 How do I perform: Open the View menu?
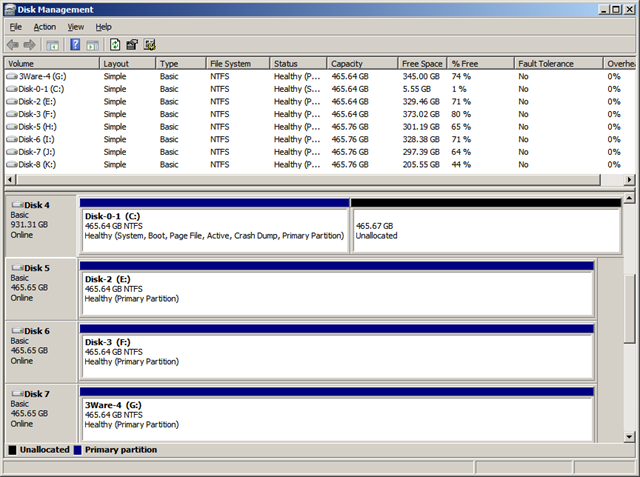pos(76,27)
